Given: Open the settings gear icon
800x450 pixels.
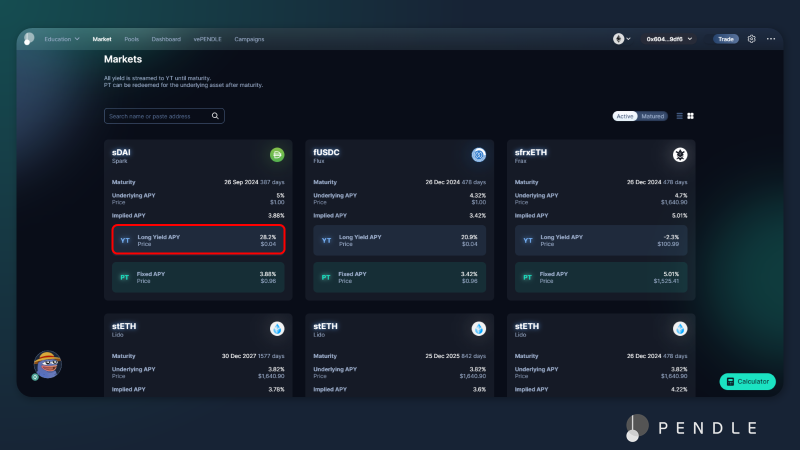Looking at the screenshot, I should [x=752, y=39].
